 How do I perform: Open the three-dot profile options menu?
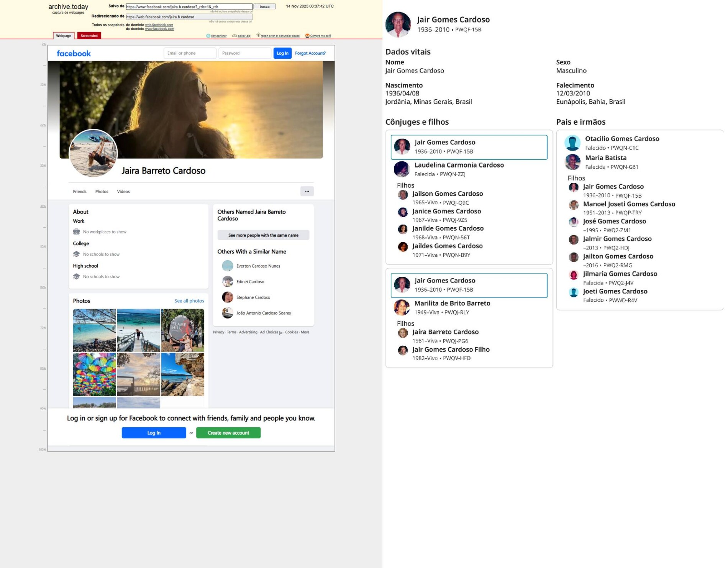coord(307,191)
